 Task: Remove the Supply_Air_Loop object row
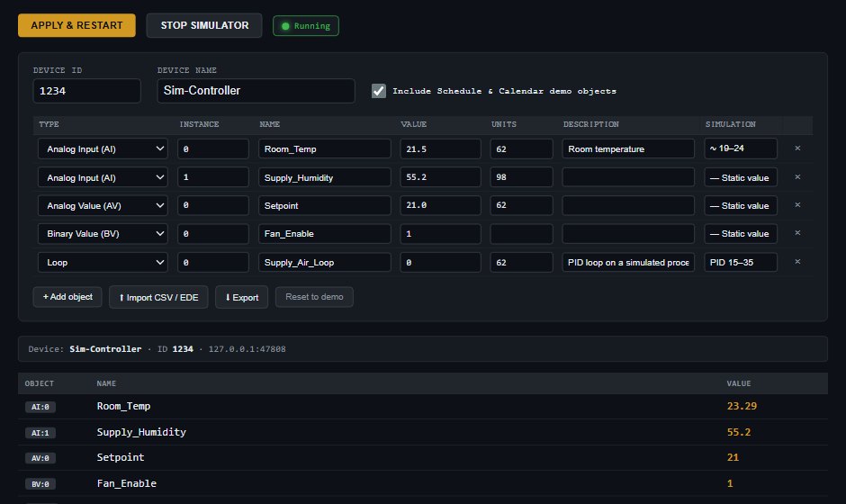[x=797, y=262]
